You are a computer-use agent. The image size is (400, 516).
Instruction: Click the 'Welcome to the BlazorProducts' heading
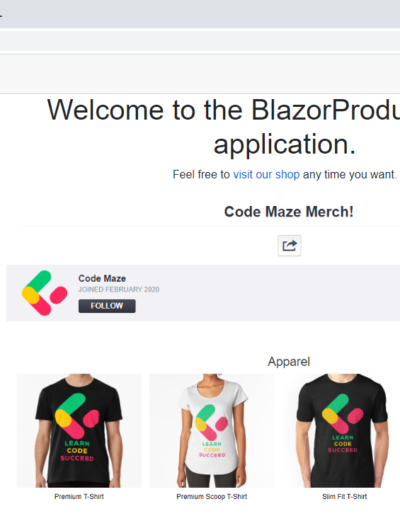point(223,110)
